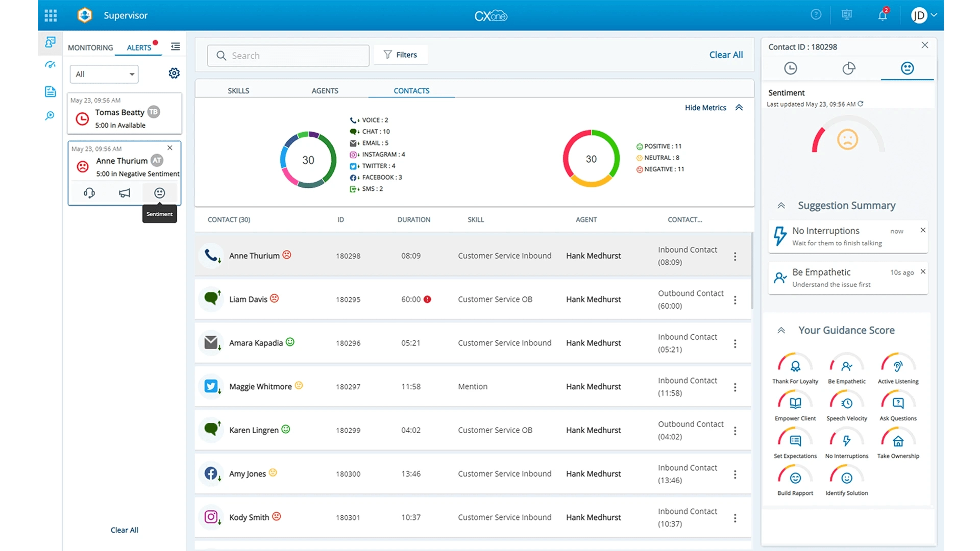Click Clear All above the alerts list
The width and height of the screenshot is (980, 551).
point(124,530)
